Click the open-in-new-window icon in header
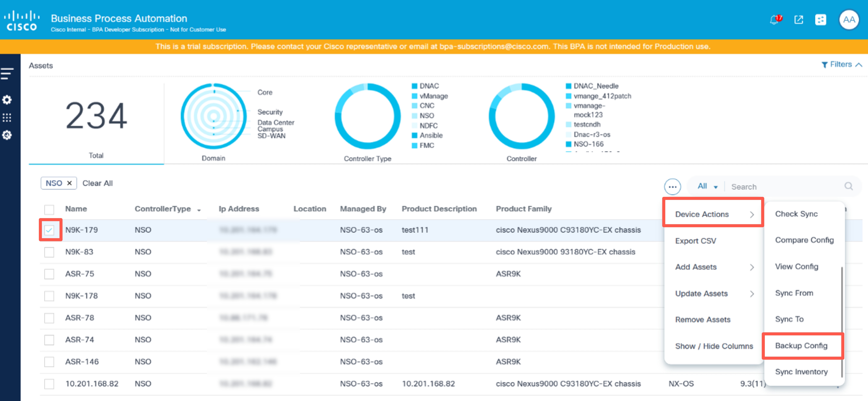The width and height of the screenshot is (868, 401). click(x=799, y=20)
